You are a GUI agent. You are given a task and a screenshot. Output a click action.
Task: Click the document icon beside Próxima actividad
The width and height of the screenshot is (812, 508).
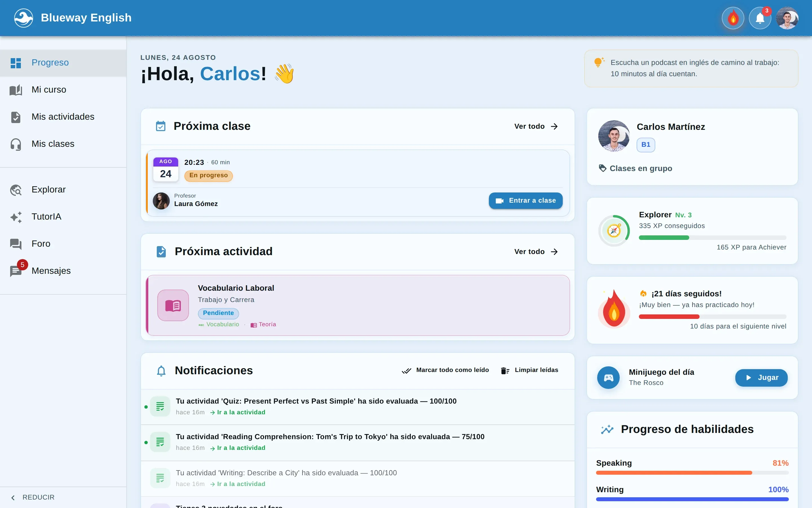tap(161, 252)
